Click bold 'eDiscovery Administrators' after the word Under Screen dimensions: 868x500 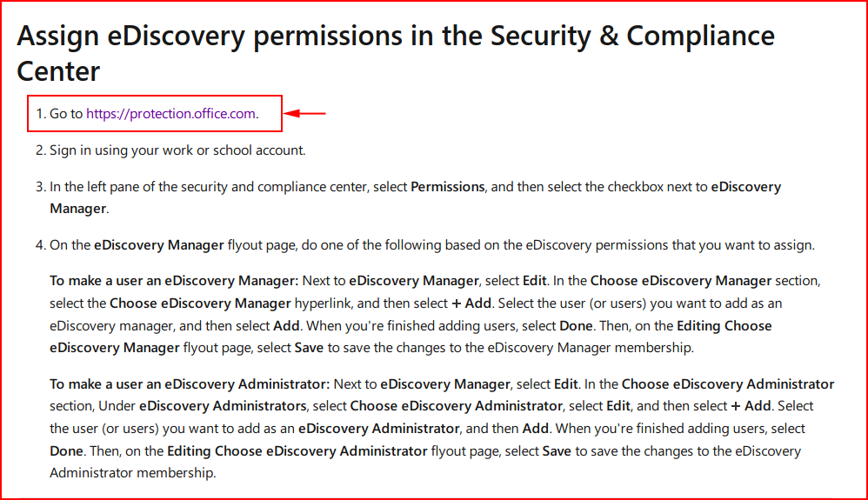point(223,406)
